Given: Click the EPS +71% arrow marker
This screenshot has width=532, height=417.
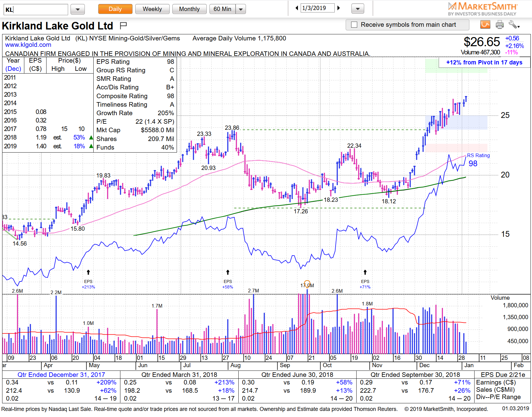Looking at the screenshot, I should tap(365, 272).
